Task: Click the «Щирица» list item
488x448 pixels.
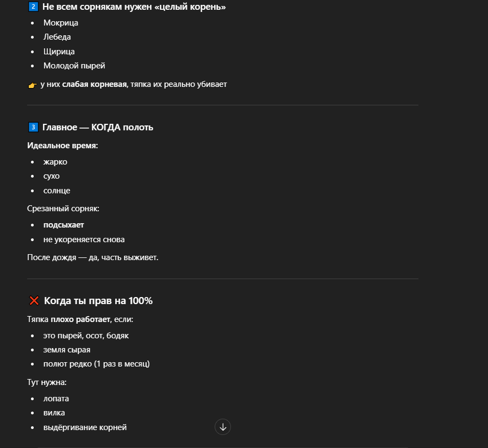Action: 59,52
